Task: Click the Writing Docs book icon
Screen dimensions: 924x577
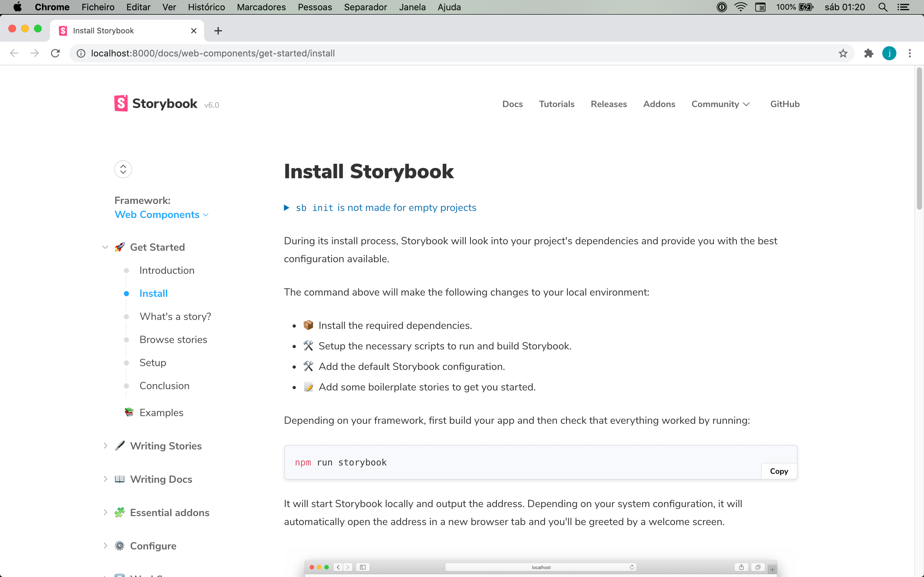Action: tap(119, 479)
